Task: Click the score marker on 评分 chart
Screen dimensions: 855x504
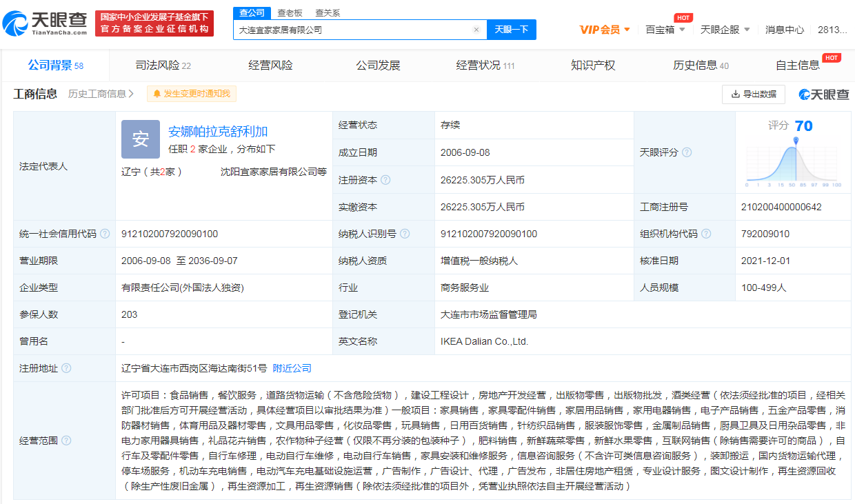Action: point(796,141)
